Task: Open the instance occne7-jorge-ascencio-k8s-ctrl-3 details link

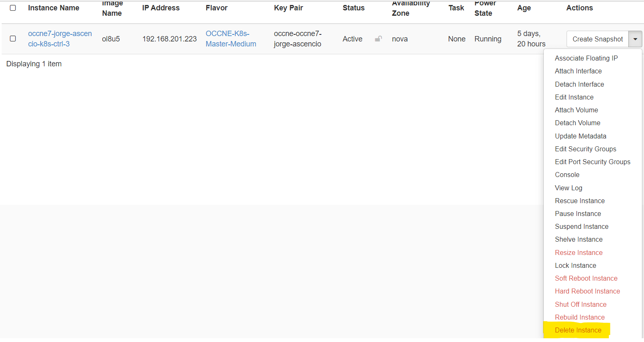Action: pyautogui.click(x=60, y=39)
